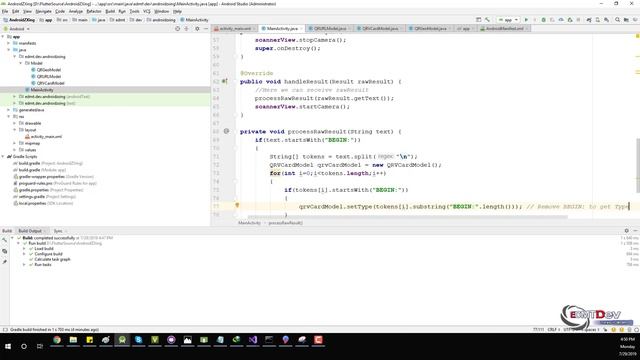Open AVD Manager toolbar icon
The height and width of the screenshot is (360, 640).
[598, 20]
